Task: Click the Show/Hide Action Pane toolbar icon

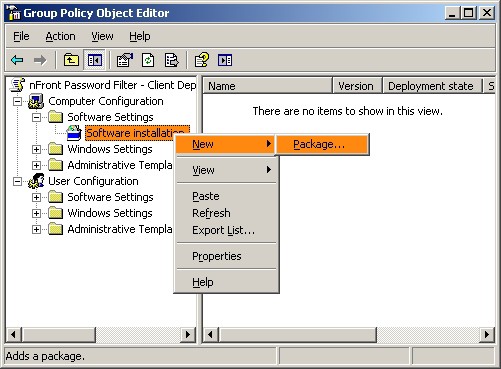Action: 225,60
